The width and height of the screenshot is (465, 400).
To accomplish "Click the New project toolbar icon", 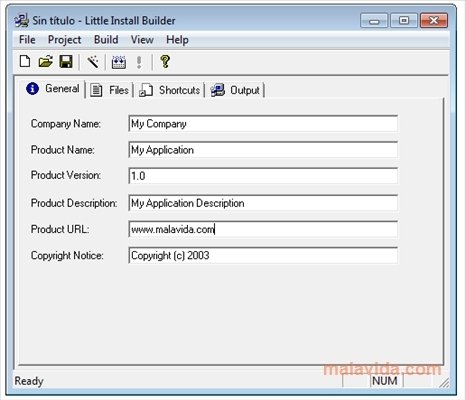I will [25, 62].
